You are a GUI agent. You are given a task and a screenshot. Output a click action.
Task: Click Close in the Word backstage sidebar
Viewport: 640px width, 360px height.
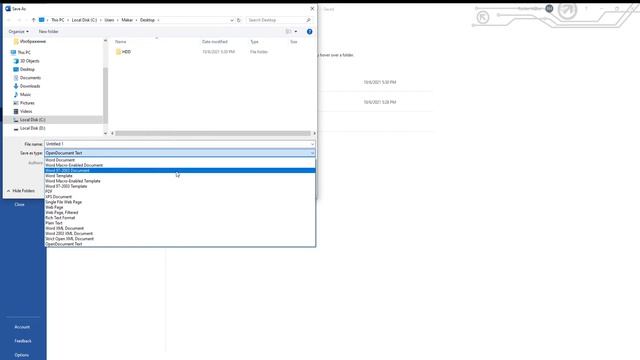(x=20, y=204)
